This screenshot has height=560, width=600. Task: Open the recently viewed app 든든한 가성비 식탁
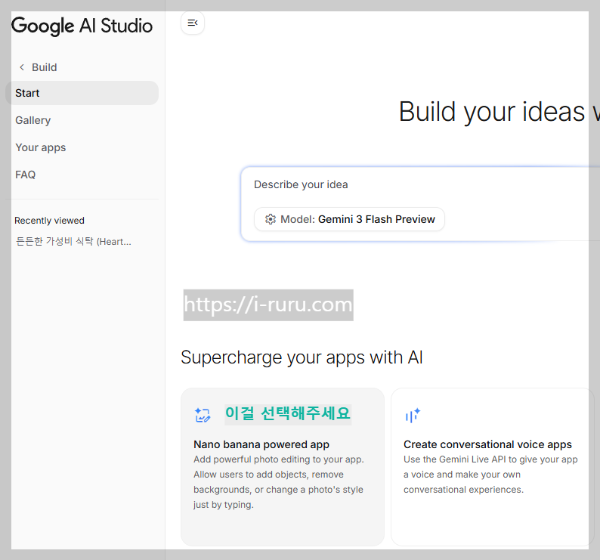[x=73, y=242]
